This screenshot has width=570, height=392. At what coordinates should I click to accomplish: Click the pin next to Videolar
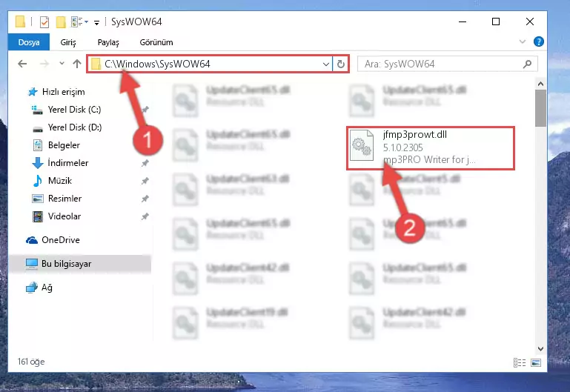click(145, 216)
